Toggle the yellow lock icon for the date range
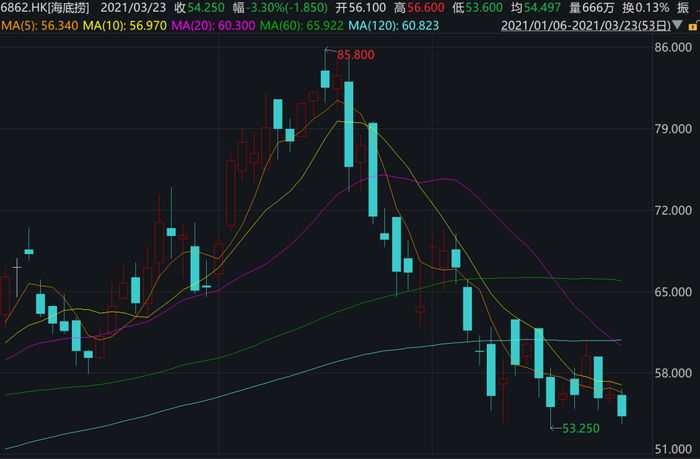The width and height of the screenshot is (700, 459). pos(694,26)
